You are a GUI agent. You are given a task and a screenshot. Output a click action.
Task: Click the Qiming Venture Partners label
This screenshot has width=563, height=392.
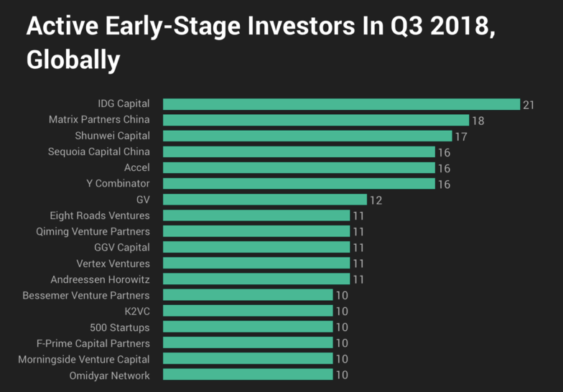pyautogui.click(x=93, y=231)
